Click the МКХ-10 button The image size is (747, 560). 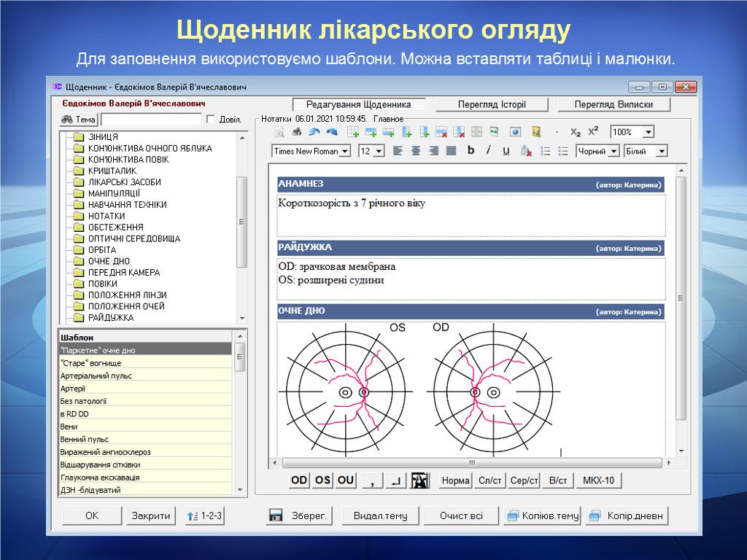[x=598, y=481]
